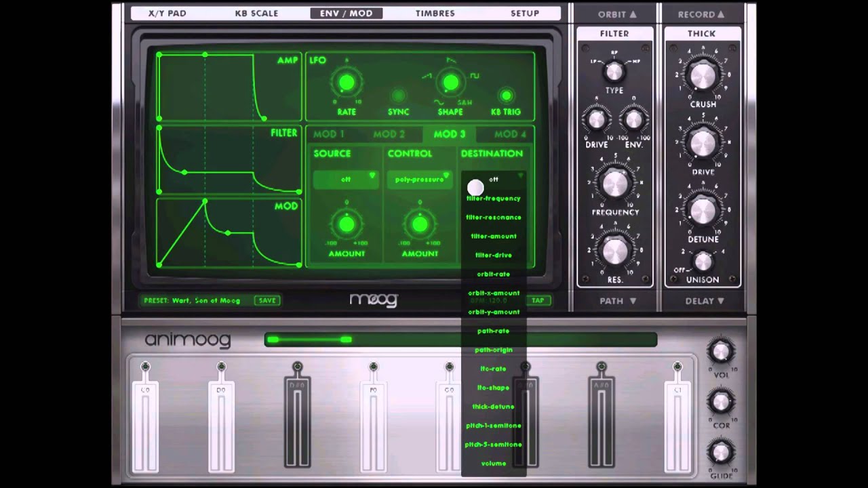This screenshot has width=868, height=488.
Task: Choose pitch-5-semitone as destination
Action: (x=494, y=445)
